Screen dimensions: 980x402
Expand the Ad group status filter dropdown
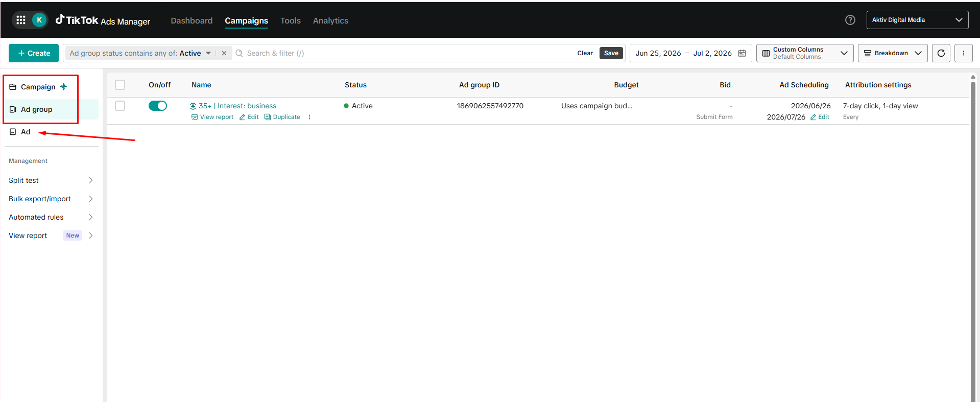coord(208,53)
